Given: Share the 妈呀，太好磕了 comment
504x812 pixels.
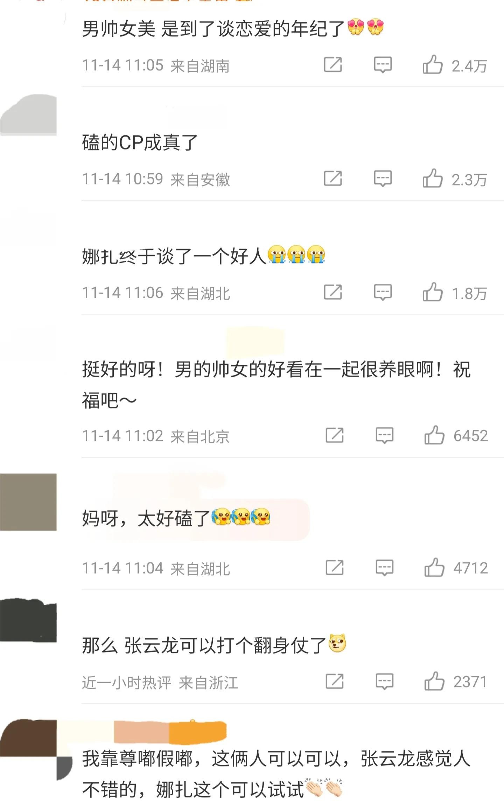Looking at the screenshot, I should pyautogui.click(x=334, y=567).
